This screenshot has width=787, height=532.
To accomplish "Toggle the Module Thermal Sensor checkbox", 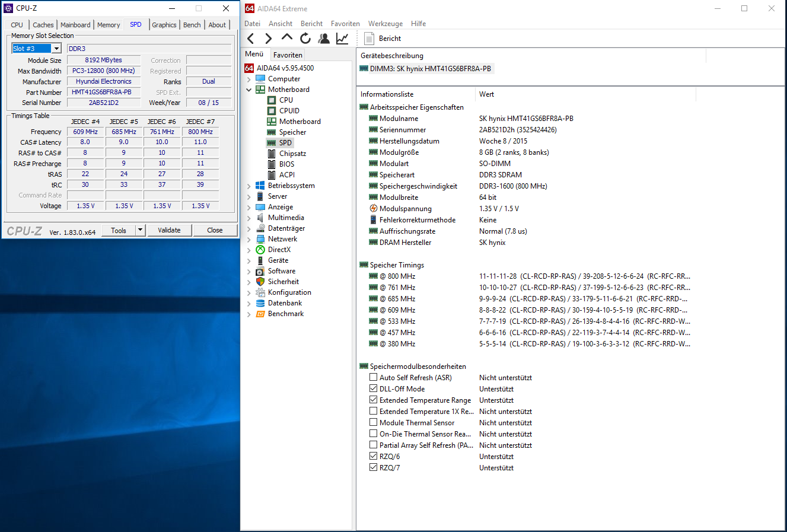I will pos(373,422).
